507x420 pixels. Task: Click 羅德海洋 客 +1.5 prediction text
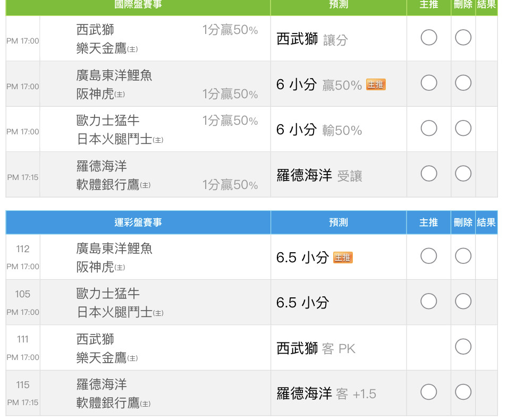click(326, 393)
